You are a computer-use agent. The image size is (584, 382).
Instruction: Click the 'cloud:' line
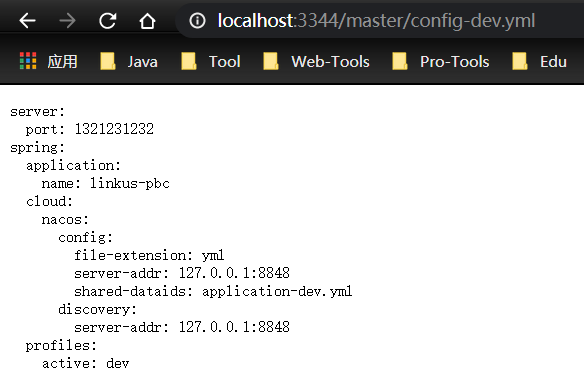[x=49, y=201]
